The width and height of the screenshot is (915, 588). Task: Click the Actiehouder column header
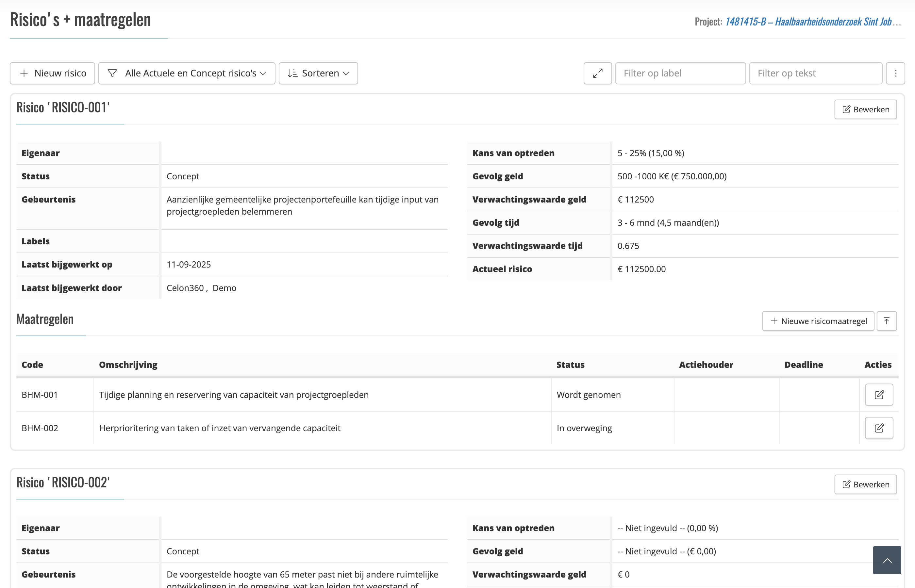click(x=706, y=365)
